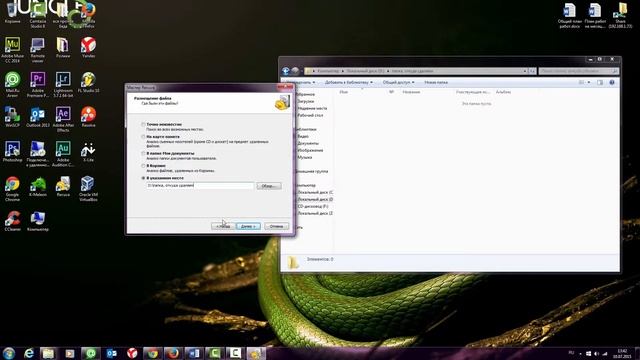The image size is (640, 360).
Task: Click the 'Обзор...' browse button
Action: coord(269,186)
